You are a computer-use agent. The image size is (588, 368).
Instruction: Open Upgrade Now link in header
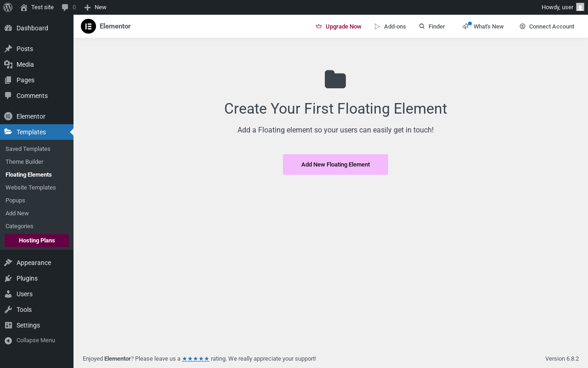click(x=339, y=27)
